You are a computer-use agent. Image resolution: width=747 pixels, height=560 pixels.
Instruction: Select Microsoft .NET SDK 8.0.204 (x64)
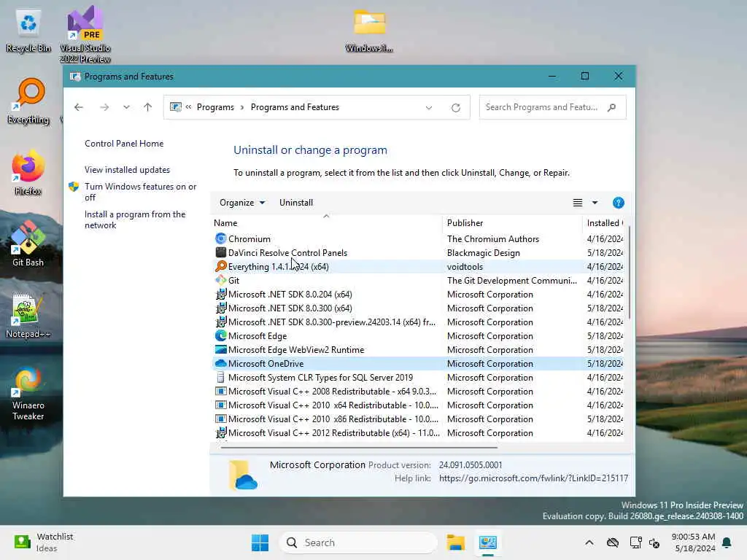(x=417, y=295)
